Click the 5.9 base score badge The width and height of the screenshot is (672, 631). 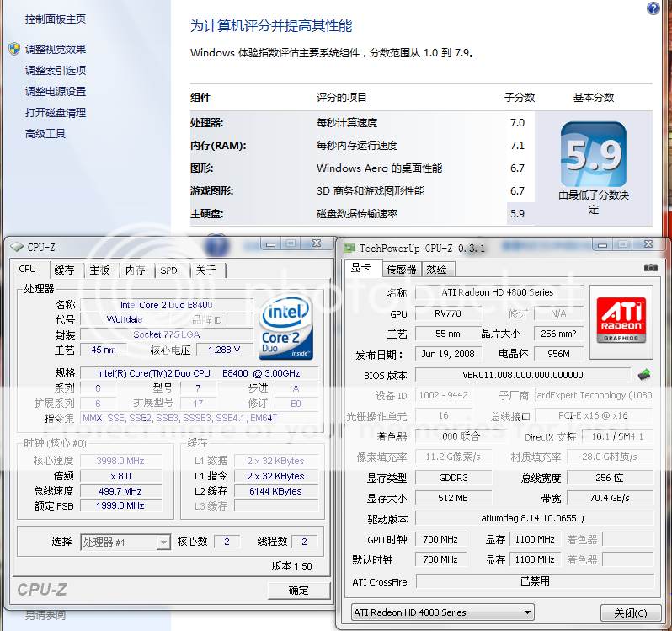594,154
